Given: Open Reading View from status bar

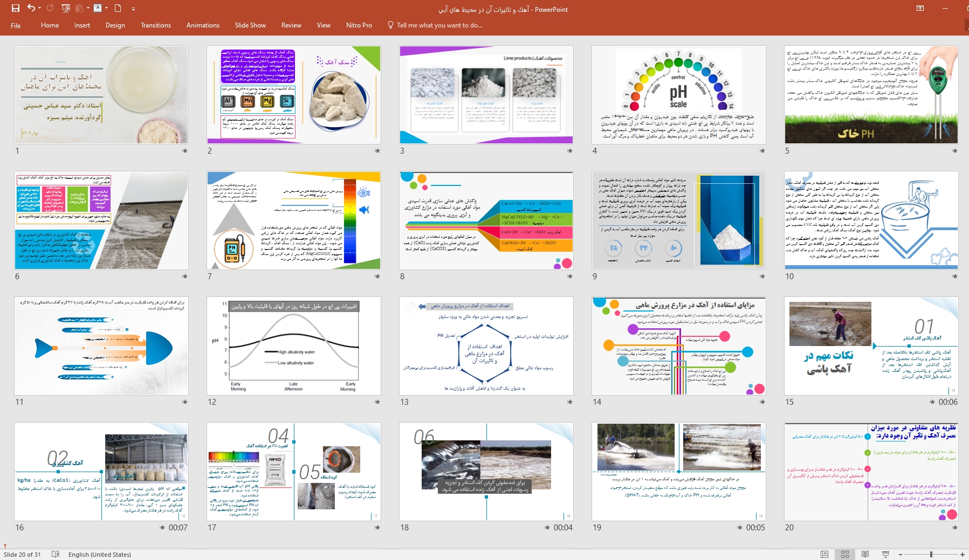Looking at the screenshot, I should click(865, 554).
